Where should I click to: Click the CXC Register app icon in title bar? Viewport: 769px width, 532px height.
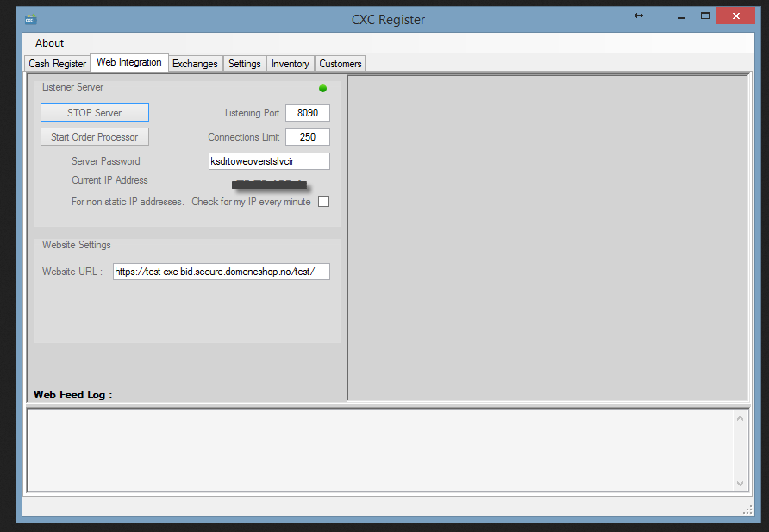point(31,20)
